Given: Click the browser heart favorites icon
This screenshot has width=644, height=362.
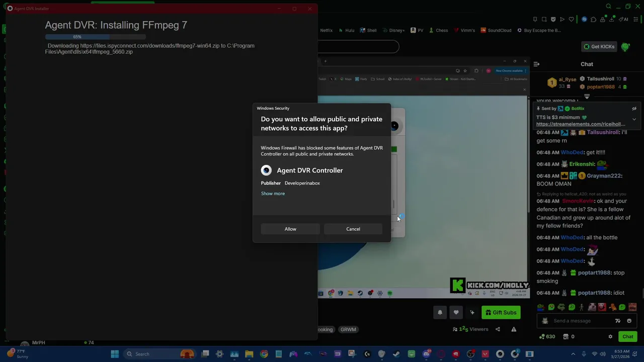Looking at the screenshot, I should tap(571, 20).
